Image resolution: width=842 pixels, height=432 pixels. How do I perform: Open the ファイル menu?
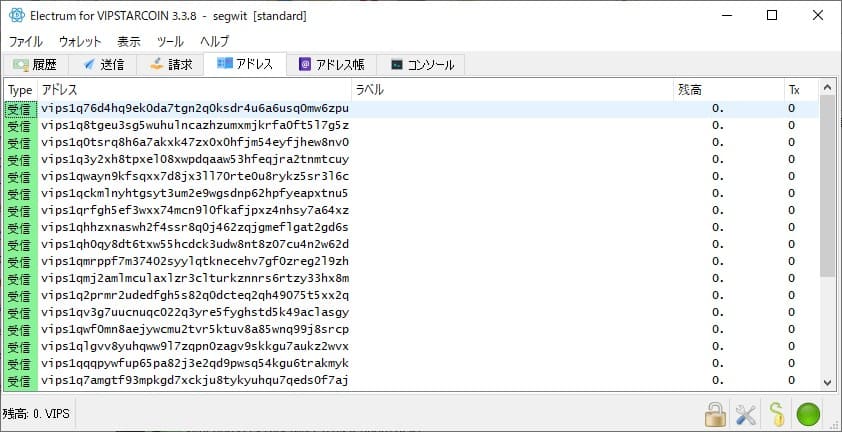coord(25,41)
